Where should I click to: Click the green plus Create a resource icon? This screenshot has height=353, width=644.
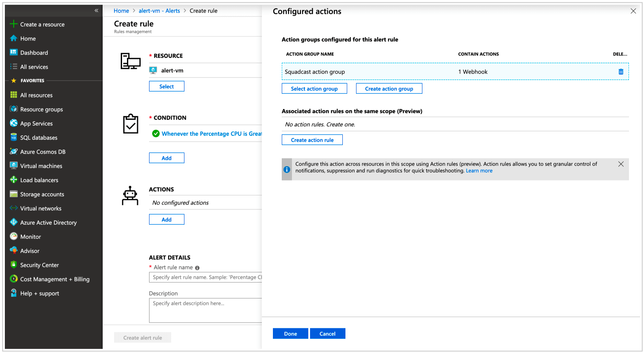13,24
